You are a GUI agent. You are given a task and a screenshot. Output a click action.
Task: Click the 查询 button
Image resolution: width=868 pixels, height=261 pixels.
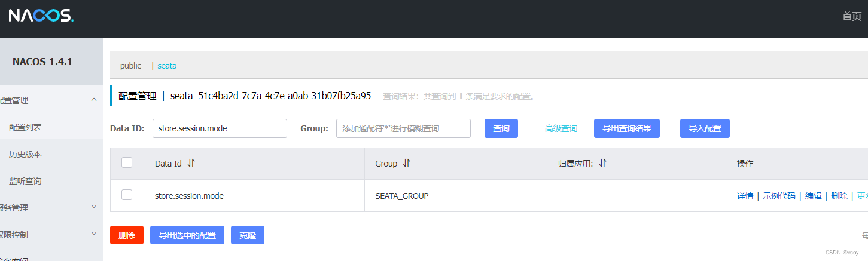click(501, 128)
